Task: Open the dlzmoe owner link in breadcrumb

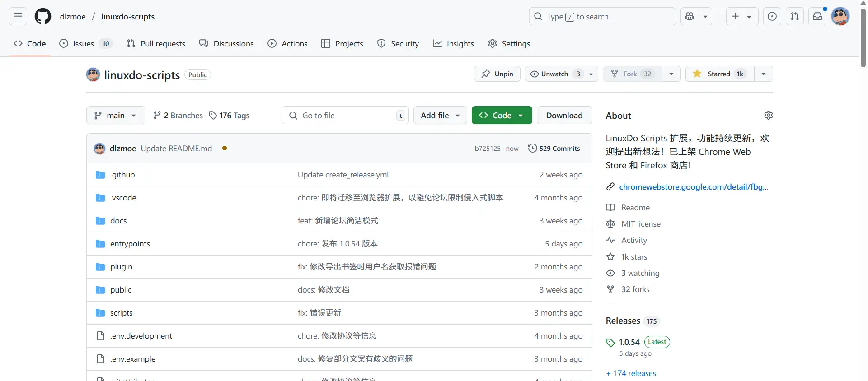Action: click(x=73, y=17)
